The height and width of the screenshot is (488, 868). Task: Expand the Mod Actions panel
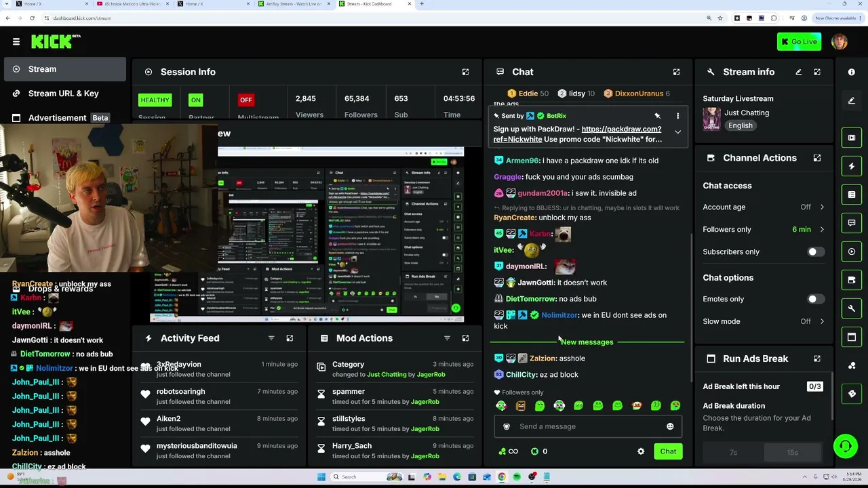[465, 338]
